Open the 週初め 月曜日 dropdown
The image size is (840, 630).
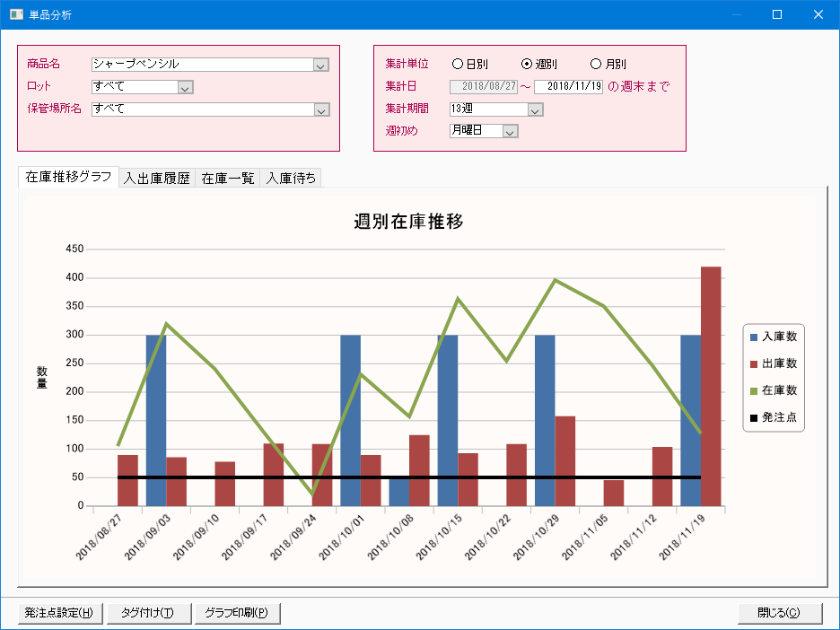click(x=510, y=131)
